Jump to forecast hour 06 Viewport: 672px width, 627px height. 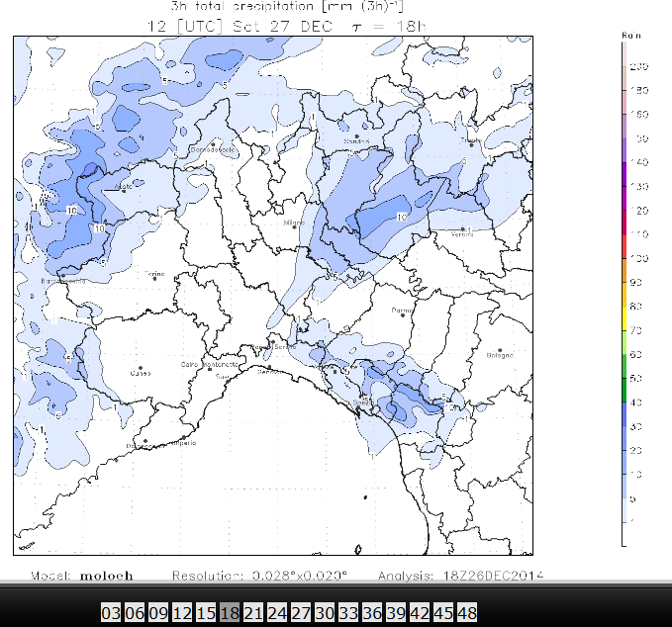pyautogui.click(x=134, y=613)
